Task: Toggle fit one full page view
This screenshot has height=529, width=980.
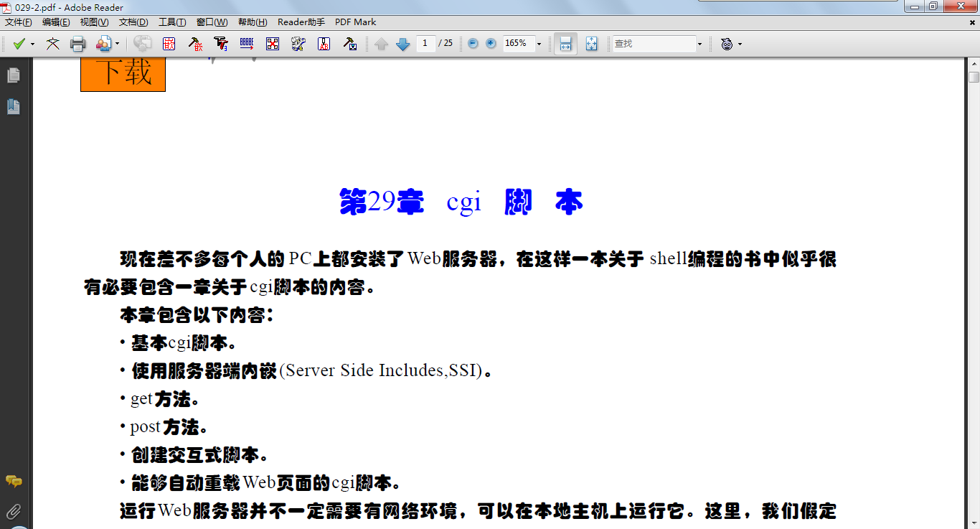Action: tap(591, 44)
